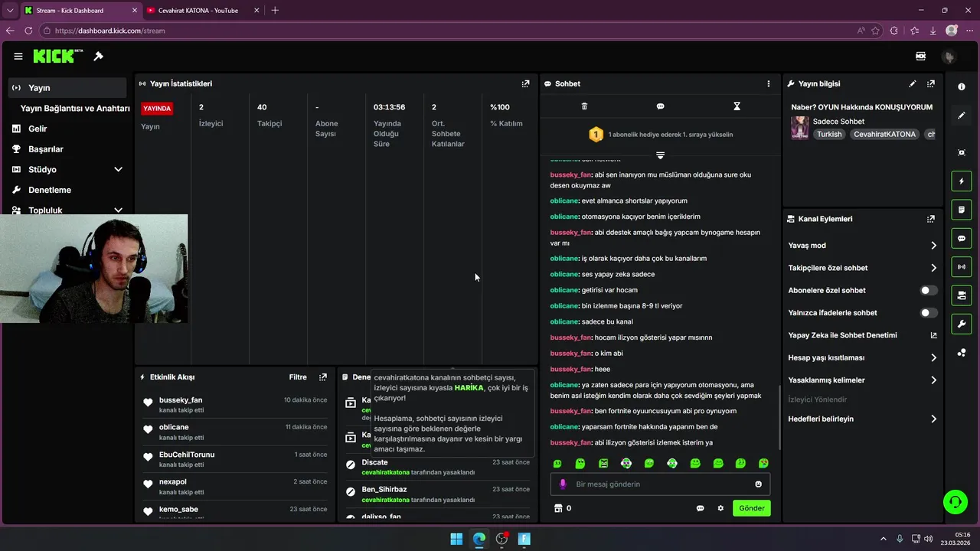Open the browser tab list dropdown
This screenshot has width=980, height=551.
tap(10, 10)
